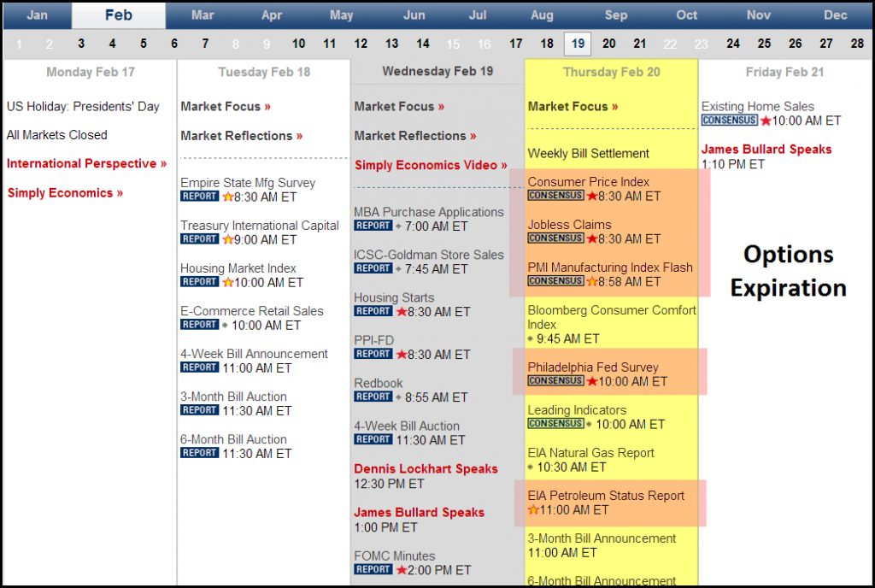Open the Simply Economics link on Monday

pos(65,193)
